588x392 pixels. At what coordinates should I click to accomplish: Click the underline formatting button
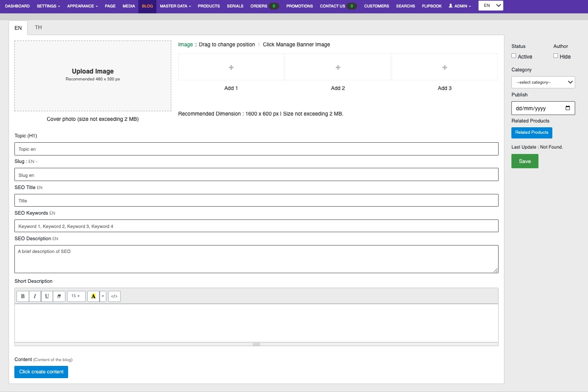pos(47,296)
